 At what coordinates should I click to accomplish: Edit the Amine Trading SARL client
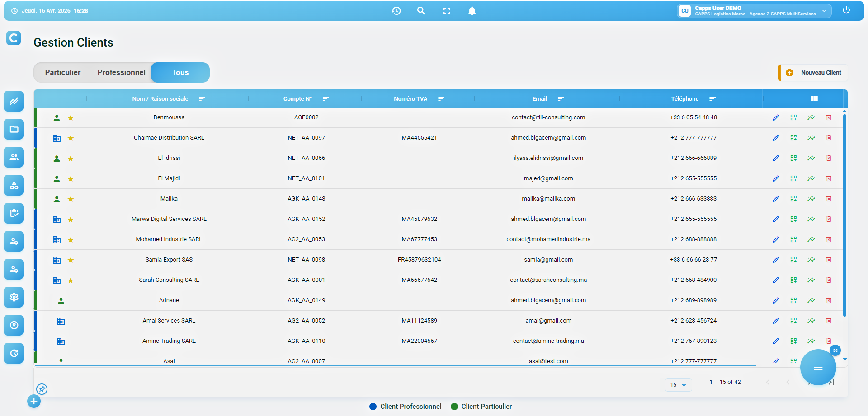[776, 341]
